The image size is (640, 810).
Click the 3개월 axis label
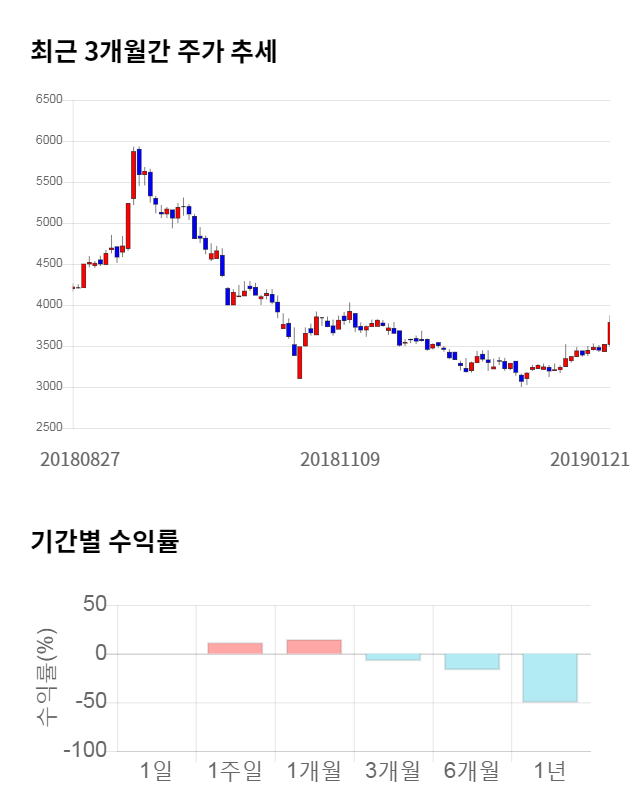pyautogui.click(x=393, y=771)
